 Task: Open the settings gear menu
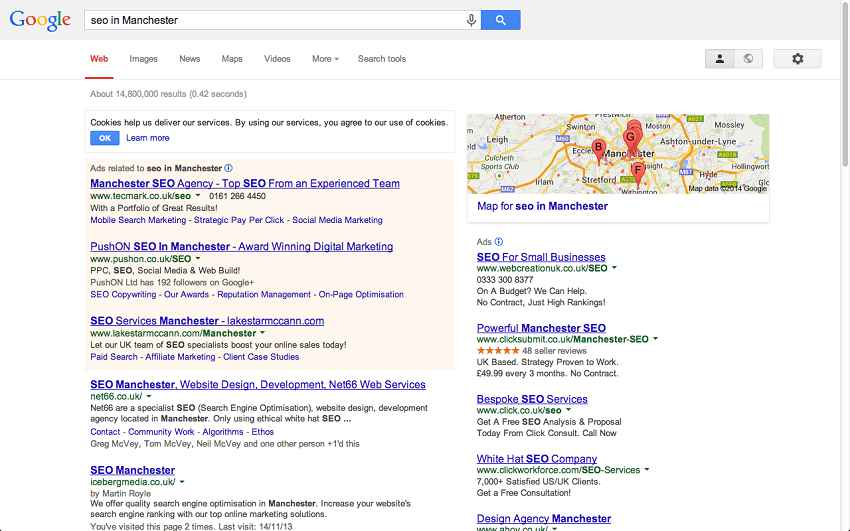[797, 59]
